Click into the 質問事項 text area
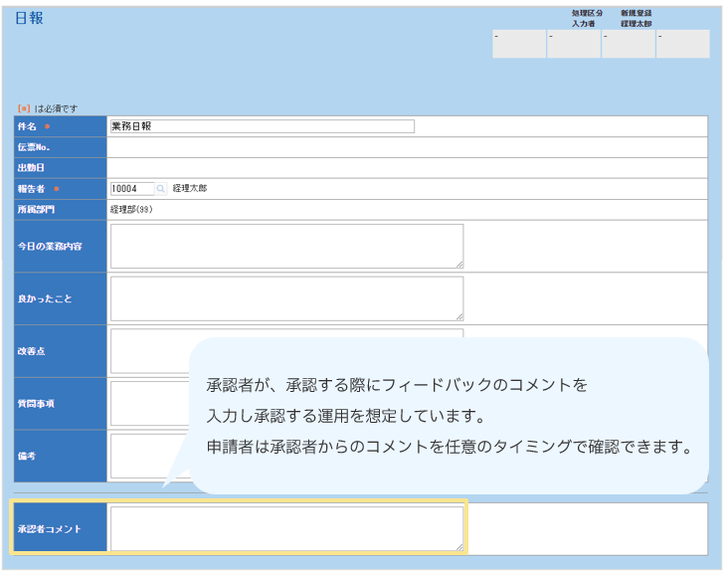The width and height of the screenshot is (728, 574). point(149,403)
